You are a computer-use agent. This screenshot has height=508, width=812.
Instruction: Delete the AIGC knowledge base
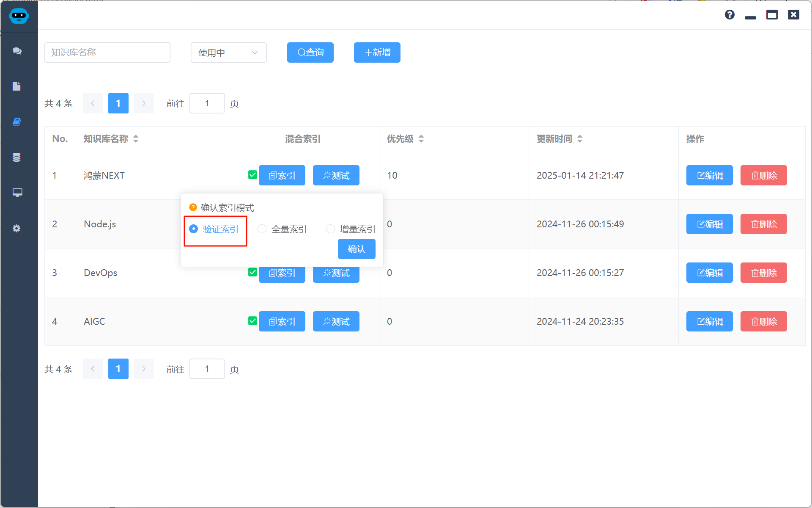click(x=764, y=321)
